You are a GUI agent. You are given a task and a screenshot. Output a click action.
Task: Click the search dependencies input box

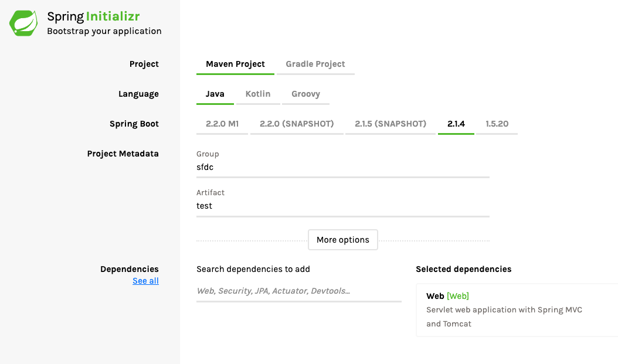coord(298,291)
